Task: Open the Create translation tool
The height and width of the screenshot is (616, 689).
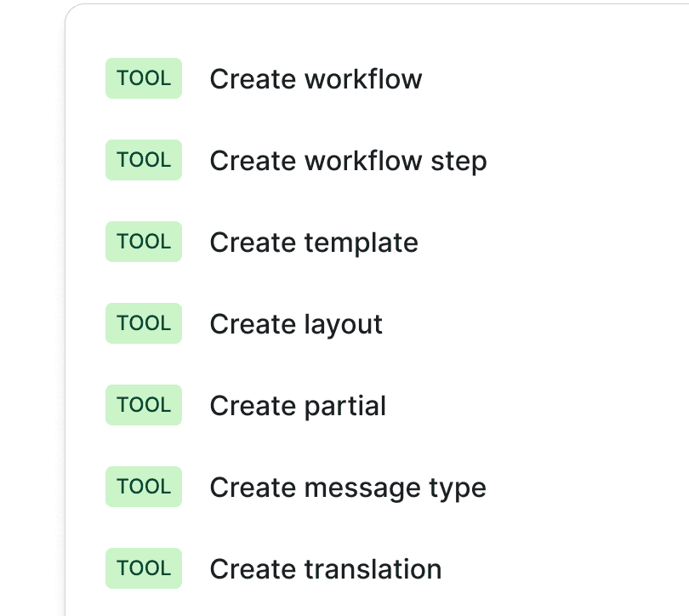Action: click(x=325, y=568)
